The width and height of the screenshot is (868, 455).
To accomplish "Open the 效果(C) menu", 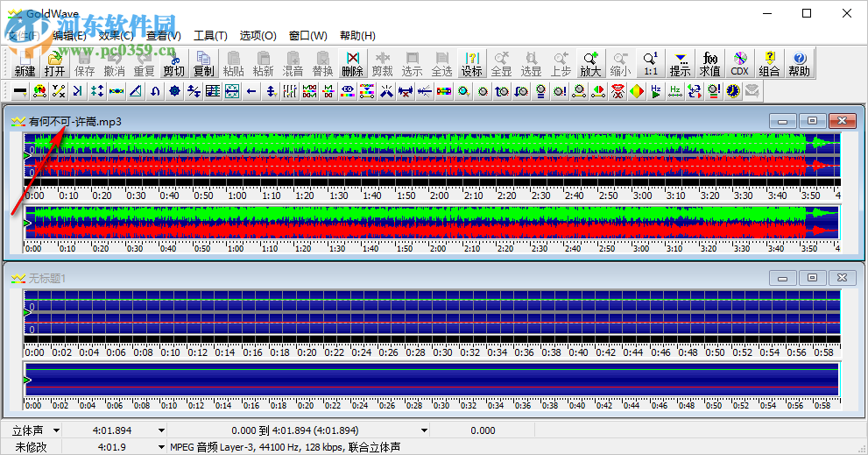I will [116, 36].
